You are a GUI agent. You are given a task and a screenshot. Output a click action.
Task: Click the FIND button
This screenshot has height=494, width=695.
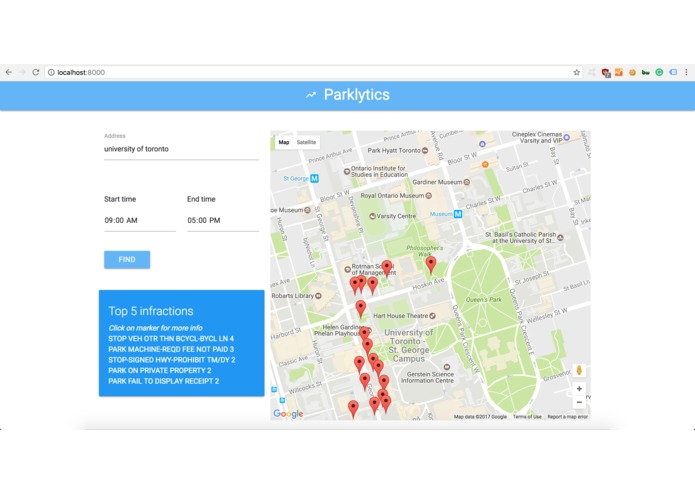pos(127,260)
